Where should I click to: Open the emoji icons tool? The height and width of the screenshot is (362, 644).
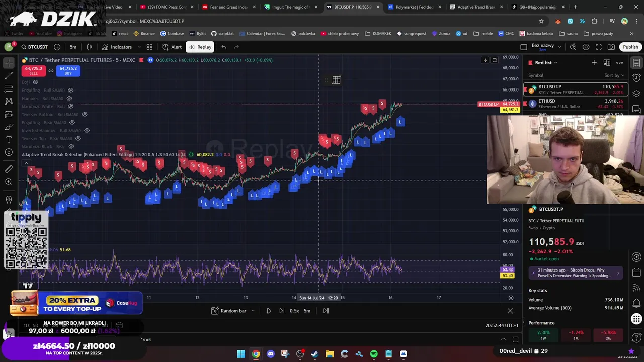click(x=9, y=152)
